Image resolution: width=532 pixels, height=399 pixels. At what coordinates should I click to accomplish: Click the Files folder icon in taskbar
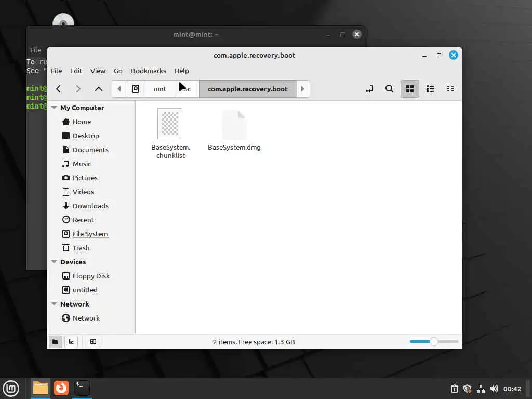[41, 388]
